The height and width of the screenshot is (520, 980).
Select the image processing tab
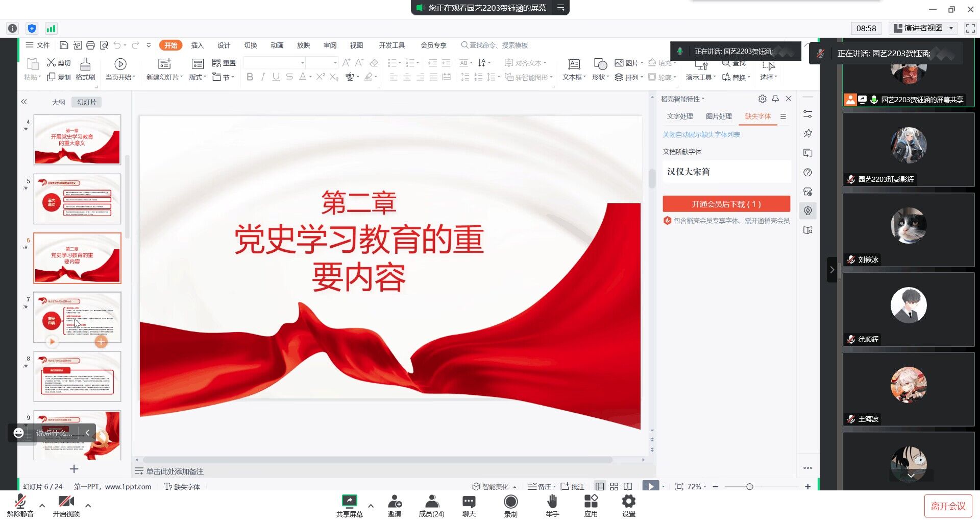pos(719,116)
